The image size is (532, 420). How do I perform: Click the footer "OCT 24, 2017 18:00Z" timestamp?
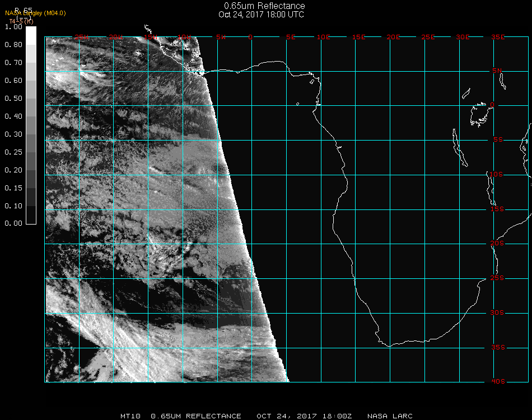tap(304, 416)
